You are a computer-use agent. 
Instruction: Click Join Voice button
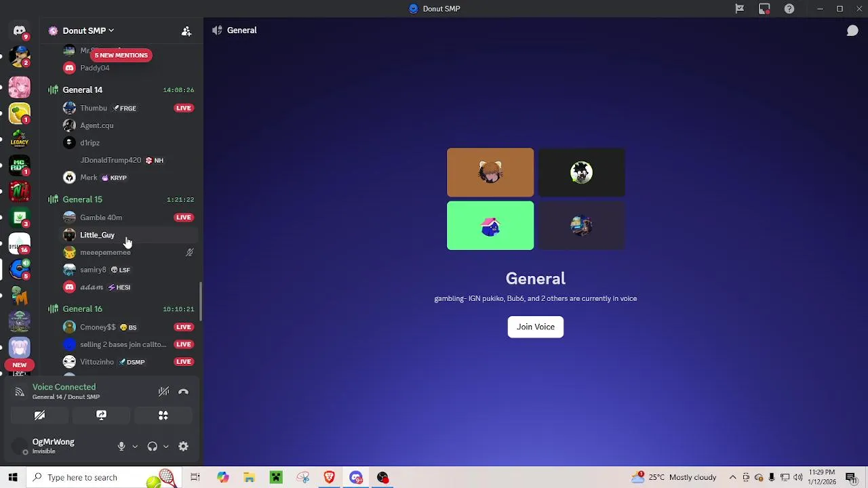[x=536, y=327]
